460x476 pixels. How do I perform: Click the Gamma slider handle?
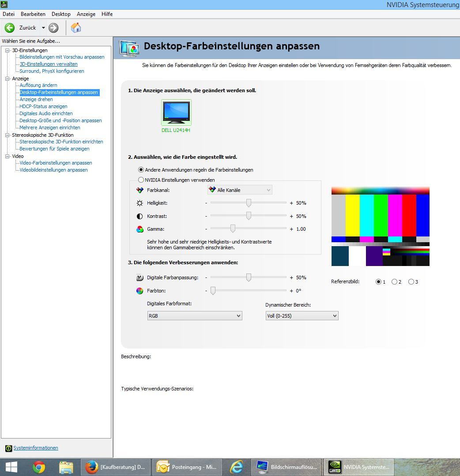tap(233, 229)
